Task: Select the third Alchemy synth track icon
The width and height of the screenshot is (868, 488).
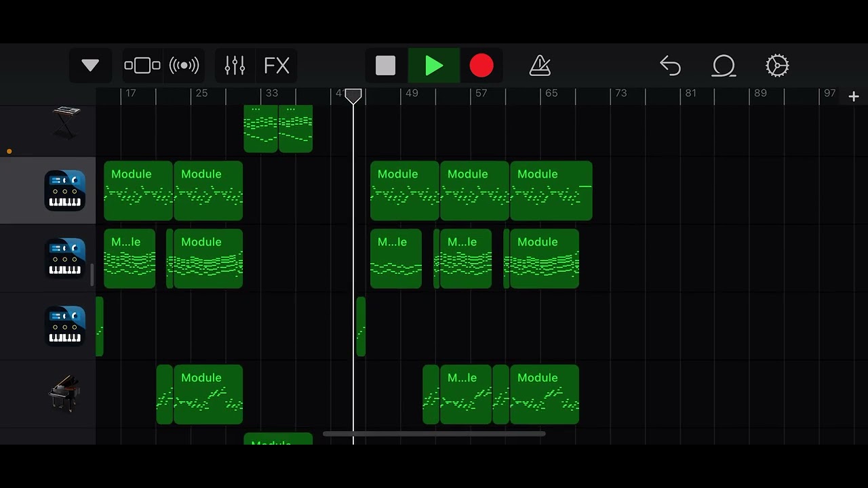Action: click(65, 326)
